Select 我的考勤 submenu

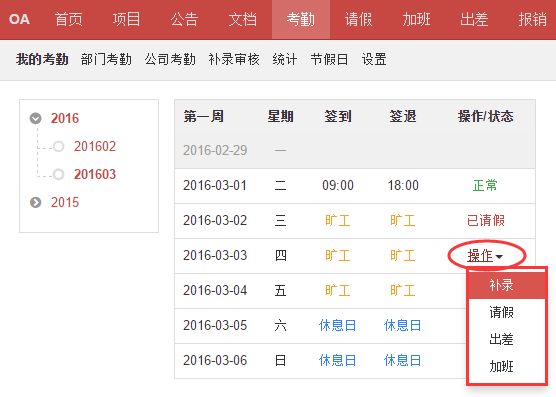(x=42, y=59)
